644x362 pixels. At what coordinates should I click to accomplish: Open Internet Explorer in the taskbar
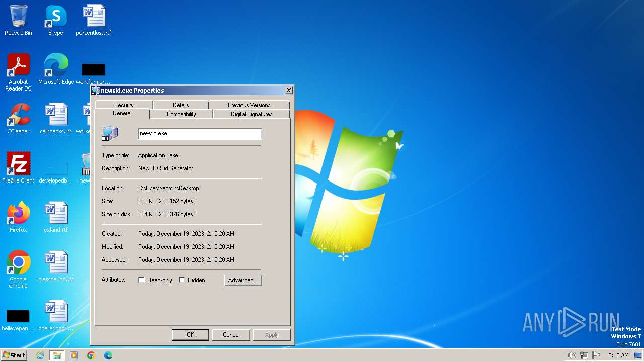(x=40, y=355)
